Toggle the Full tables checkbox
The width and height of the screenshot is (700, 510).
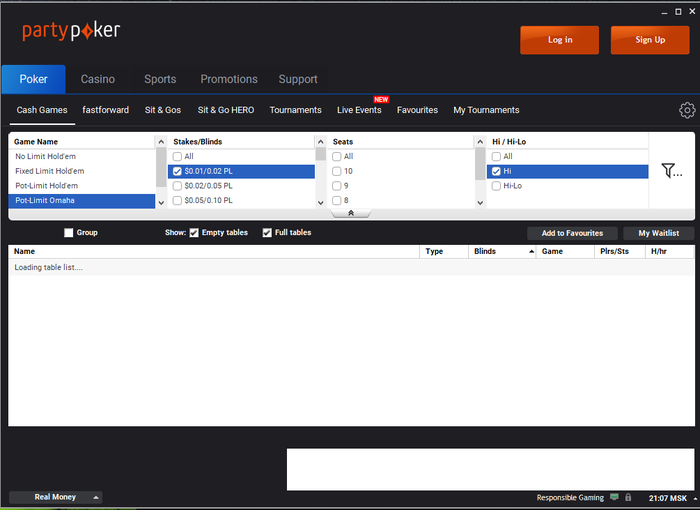(267, 233)
